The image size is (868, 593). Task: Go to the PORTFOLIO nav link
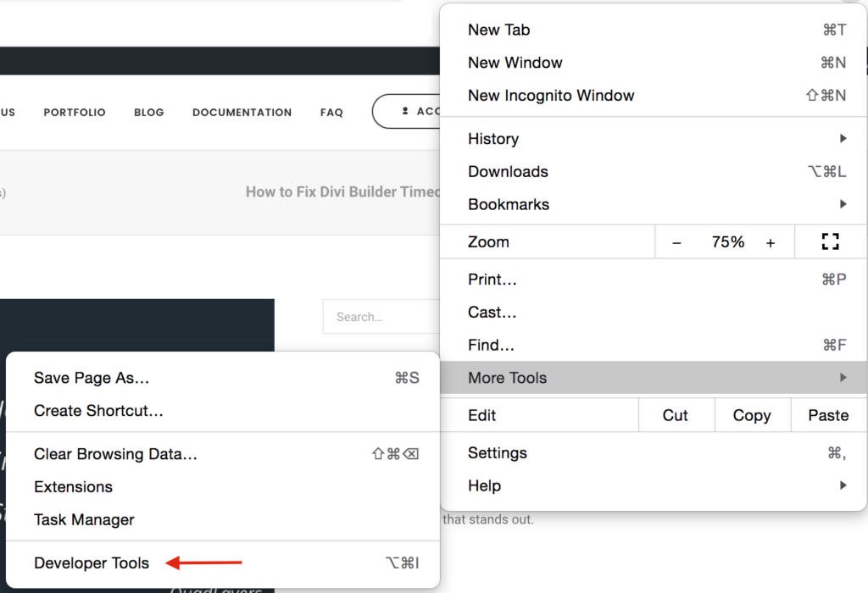(75, 113)
